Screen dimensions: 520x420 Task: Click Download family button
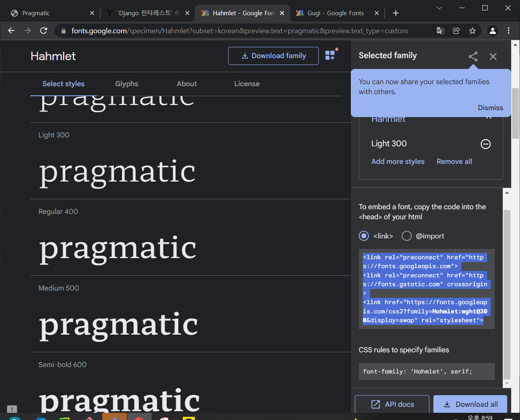tap(273, 56)
